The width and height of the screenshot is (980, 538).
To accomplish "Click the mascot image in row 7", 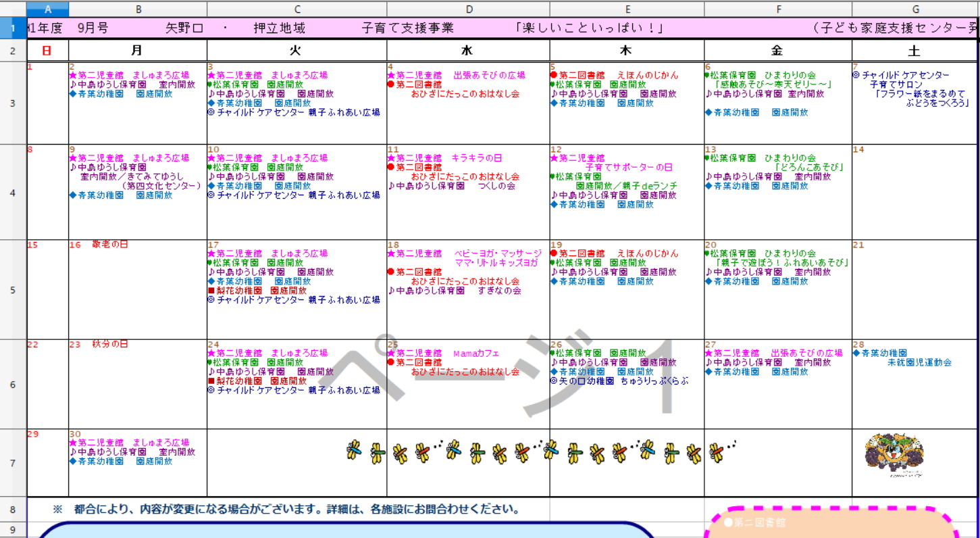I will [895, 455].
